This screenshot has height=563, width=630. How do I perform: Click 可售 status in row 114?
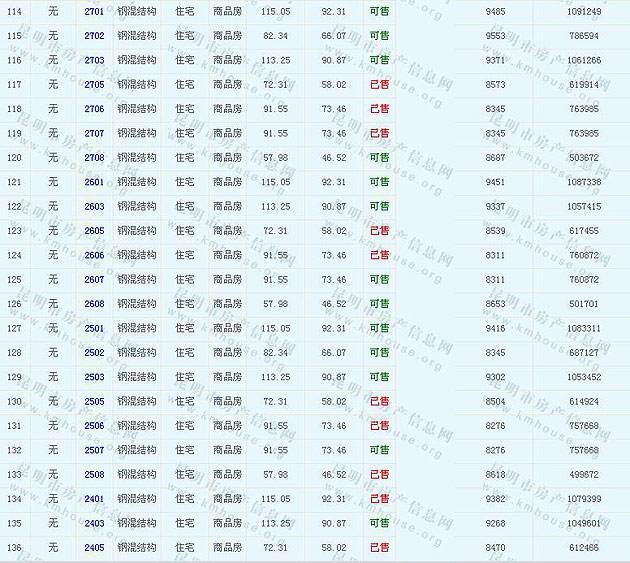(x=380, y=11)
